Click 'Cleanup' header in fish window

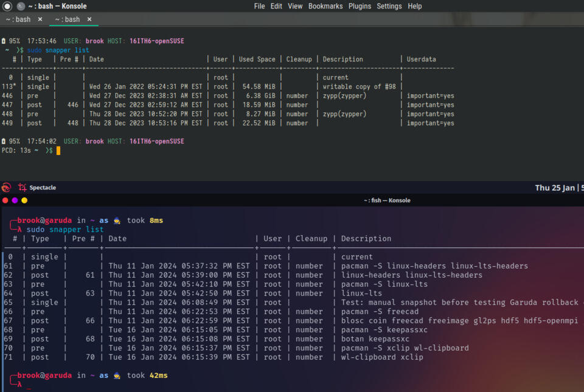[x=311, y=238]
